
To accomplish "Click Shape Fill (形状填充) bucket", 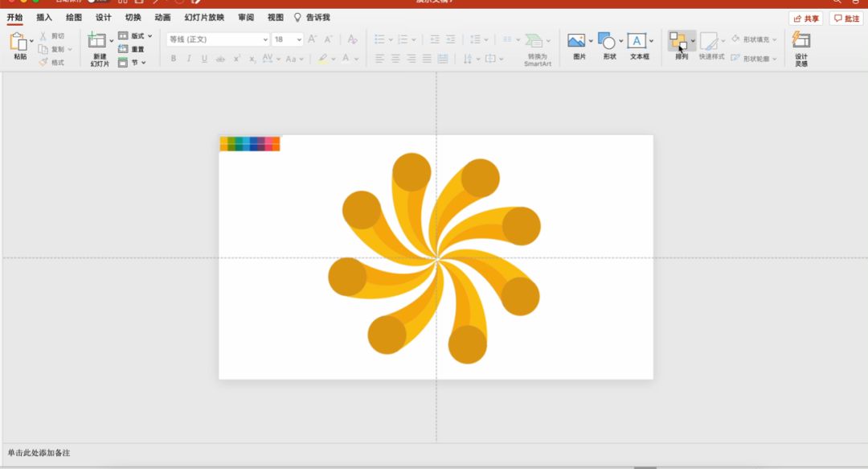I will 735,39.
